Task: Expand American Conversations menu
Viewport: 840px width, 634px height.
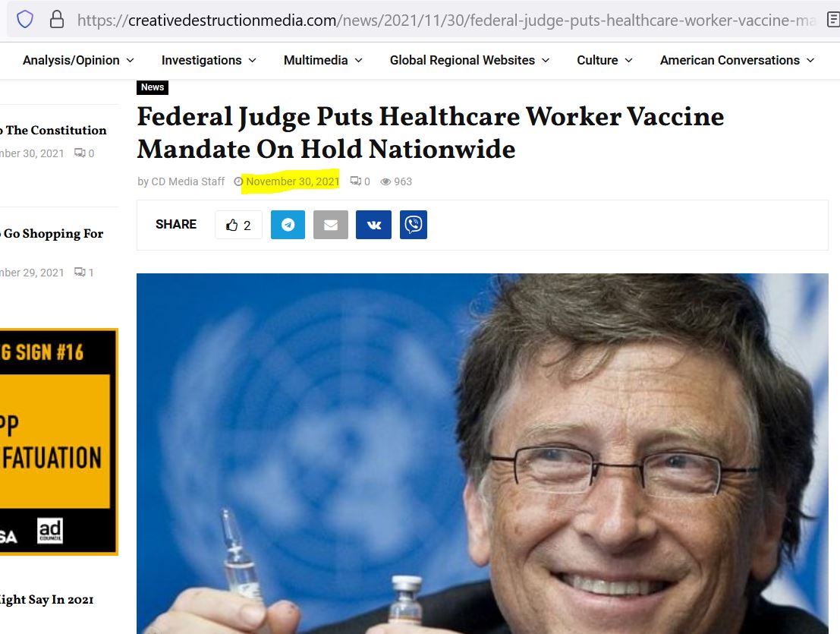Action: click(x=737, y=60)
